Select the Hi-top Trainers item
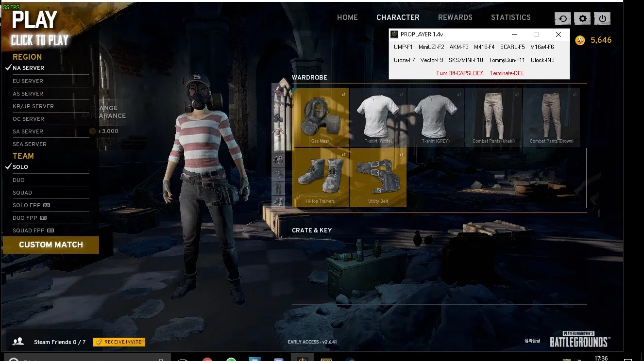 (x=321, y=178)
